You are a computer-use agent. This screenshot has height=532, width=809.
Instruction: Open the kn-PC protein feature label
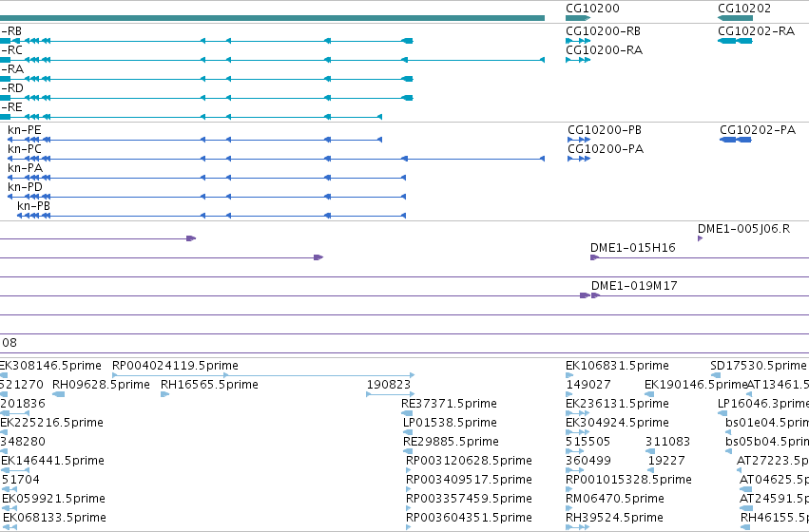[x=25, y=149]
